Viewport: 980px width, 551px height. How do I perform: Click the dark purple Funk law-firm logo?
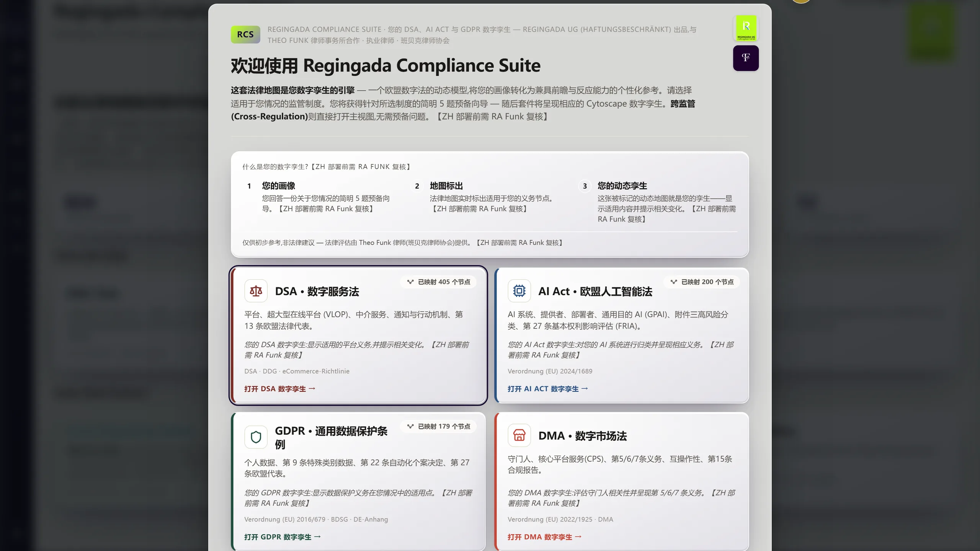pyautogui.click(x=746, y=58)
